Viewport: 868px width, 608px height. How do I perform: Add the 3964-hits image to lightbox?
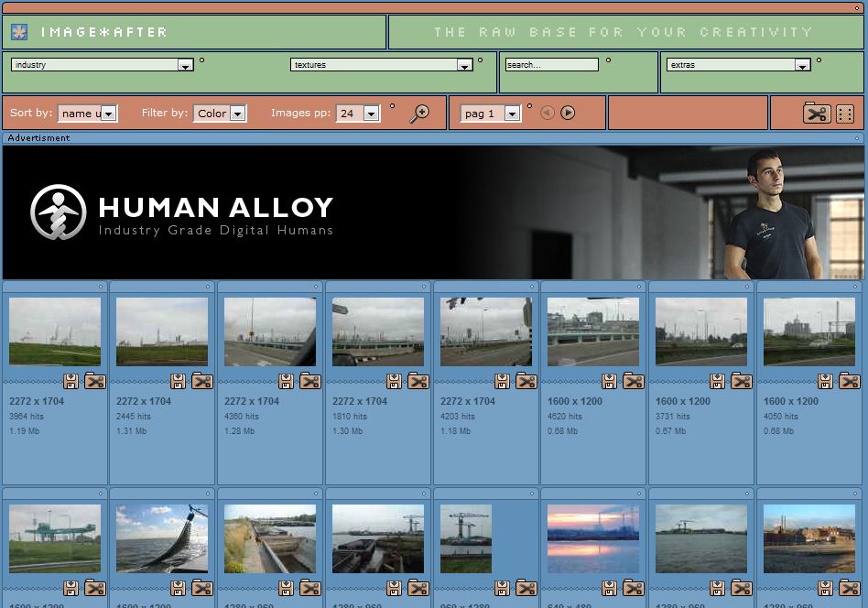[x=94, y=381]
